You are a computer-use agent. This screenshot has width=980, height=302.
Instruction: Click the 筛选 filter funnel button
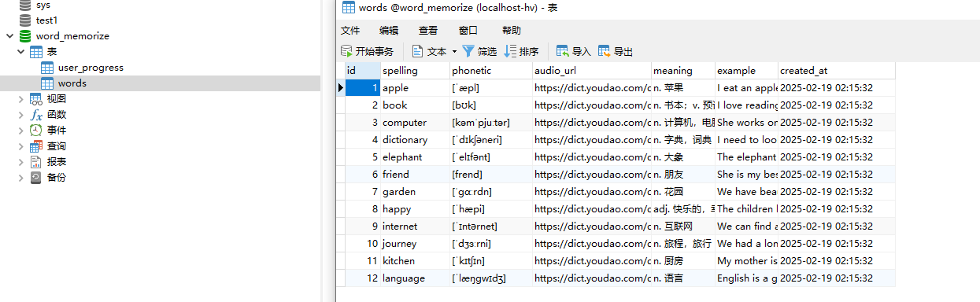479,51
